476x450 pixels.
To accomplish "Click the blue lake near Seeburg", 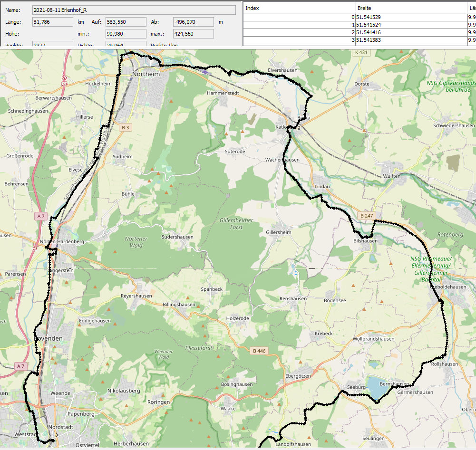I will pyautogui.click(x=379, y=388).
